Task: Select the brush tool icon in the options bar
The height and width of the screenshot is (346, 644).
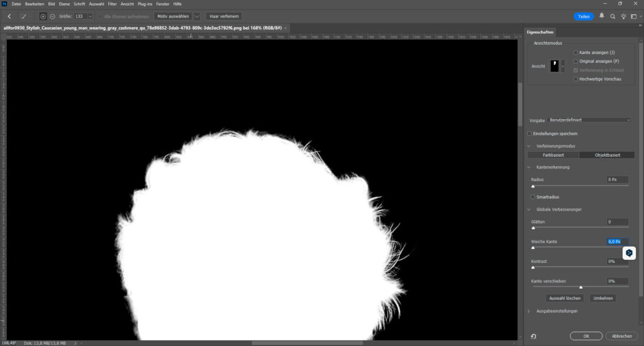Action: click(24, 16)
